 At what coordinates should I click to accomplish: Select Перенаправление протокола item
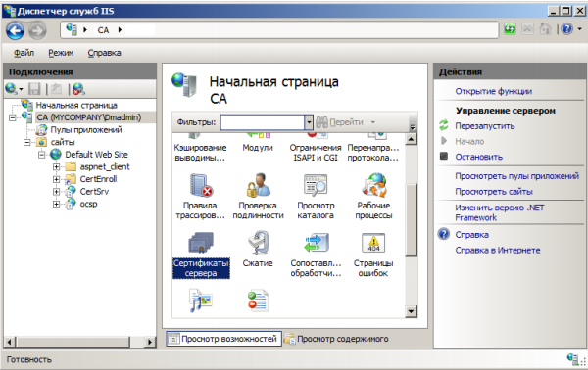[x=373, y=153]
